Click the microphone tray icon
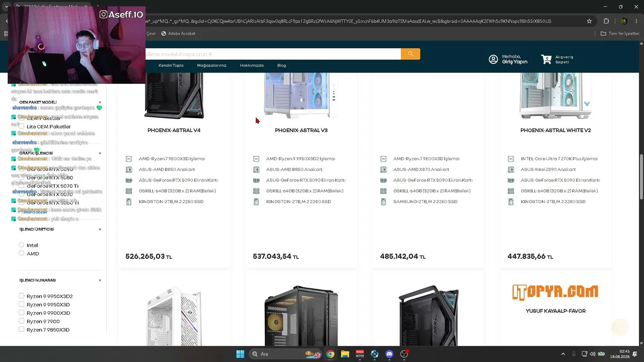The height and width of the screenshot is (362, 644). coord(574,354)
